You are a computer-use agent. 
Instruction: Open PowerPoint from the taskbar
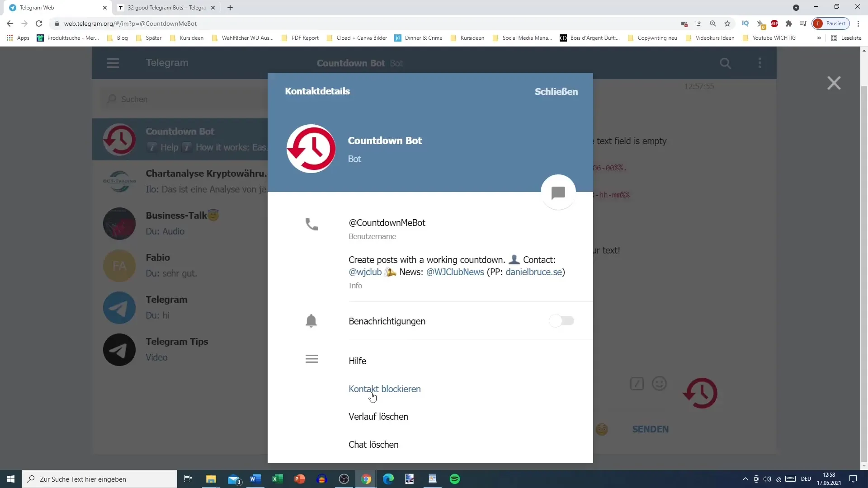[300, 479]
